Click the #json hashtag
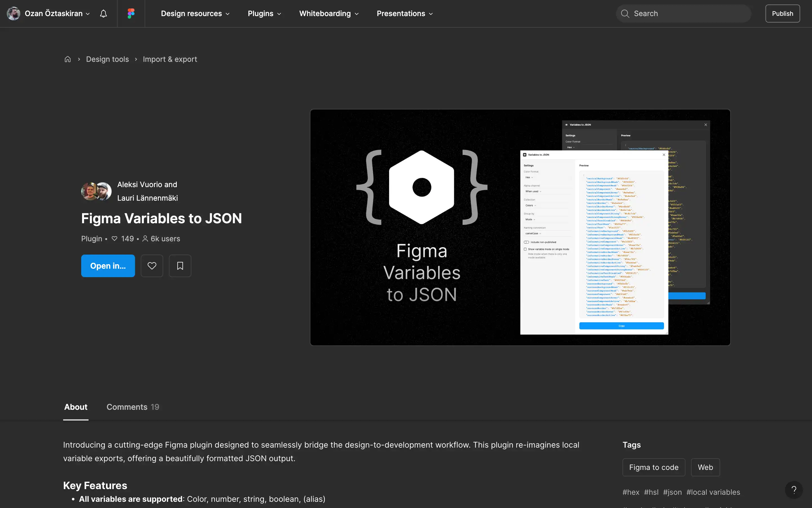812x508 pixels. click(672, 492)
